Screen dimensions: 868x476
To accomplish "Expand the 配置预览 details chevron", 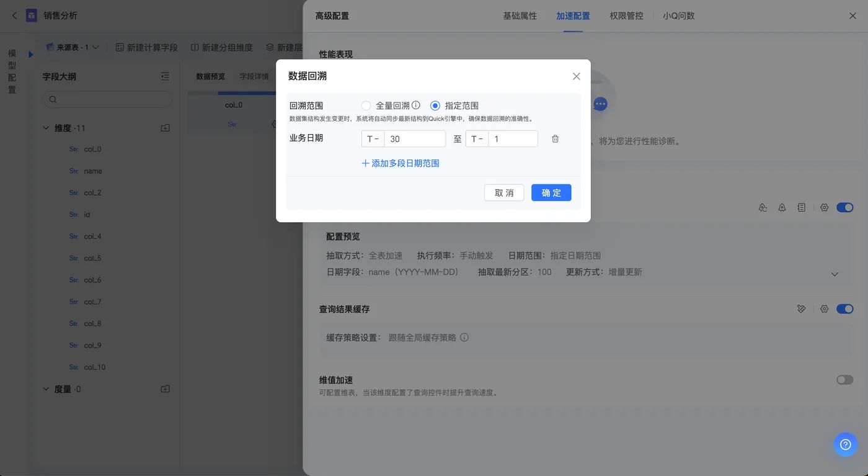I will [835, 274].
